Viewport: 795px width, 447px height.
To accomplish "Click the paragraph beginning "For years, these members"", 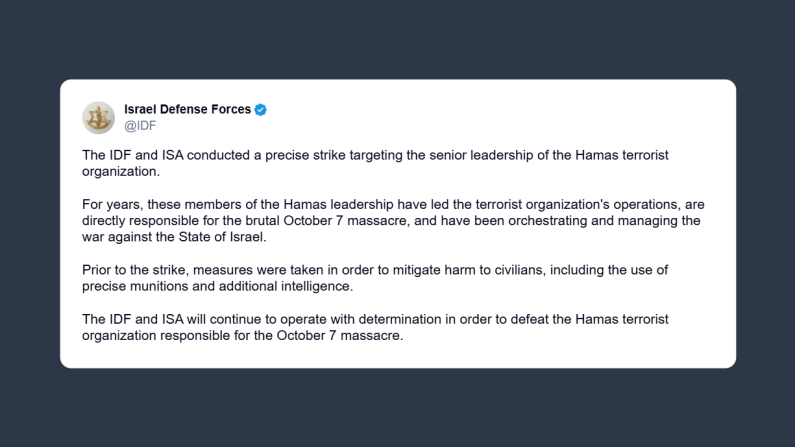I will click(x=393, y=220).
